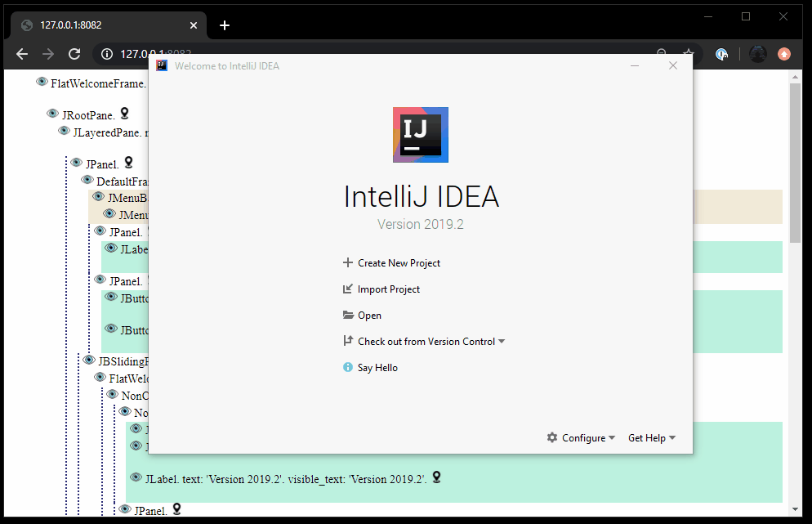Focus the browser address bar
Screen dimensions: 812x524
[398, 54]
